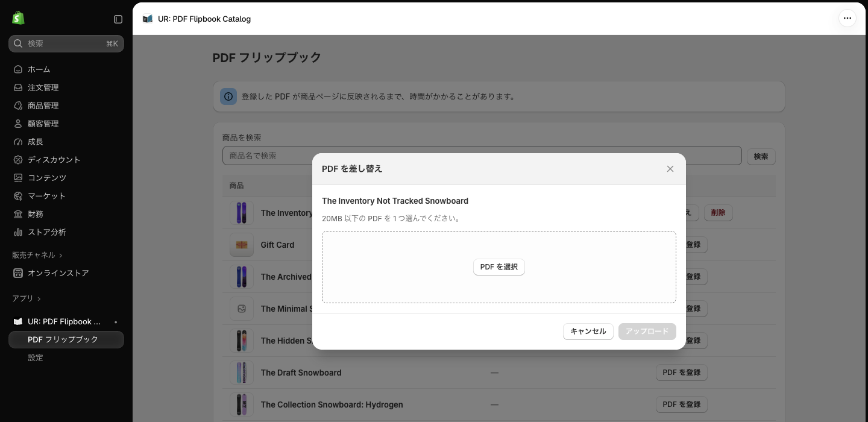
Task: Click the 削除 button in first row
Action: tap(719, 213)
